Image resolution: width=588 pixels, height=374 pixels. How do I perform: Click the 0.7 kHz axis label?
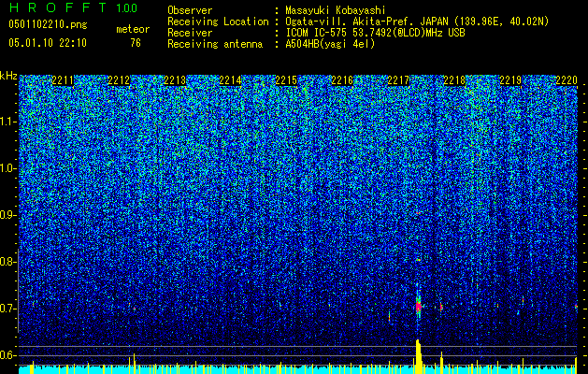point(8,309)
